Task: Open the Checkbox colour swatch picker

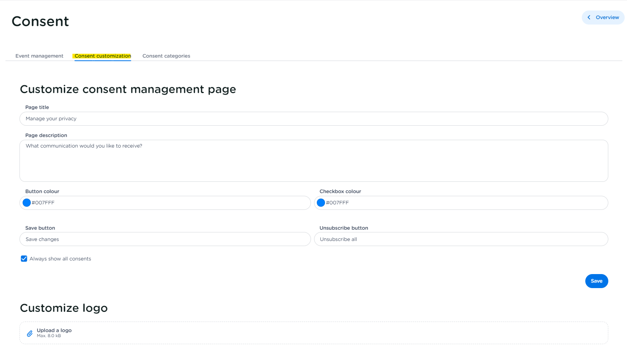Action: pos(321,203)
